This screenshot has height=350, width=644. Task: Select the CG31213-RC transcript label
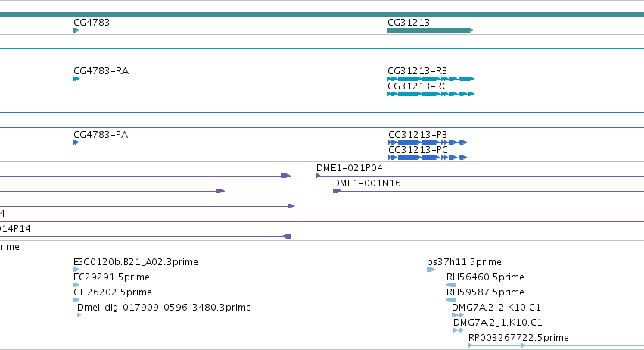(418, 86)
